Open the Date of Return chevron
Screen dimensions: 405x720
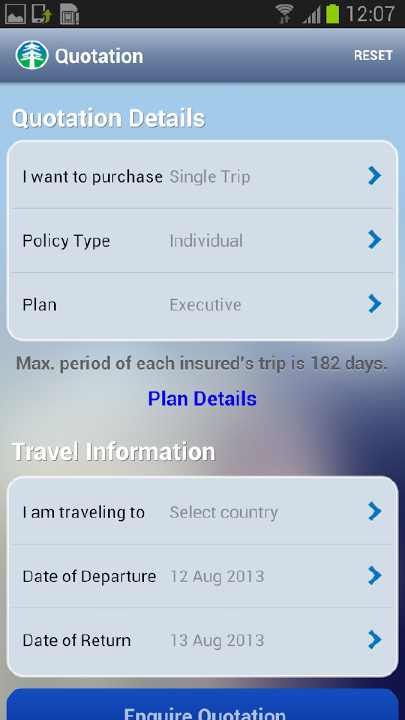click(x=375, y=640)
